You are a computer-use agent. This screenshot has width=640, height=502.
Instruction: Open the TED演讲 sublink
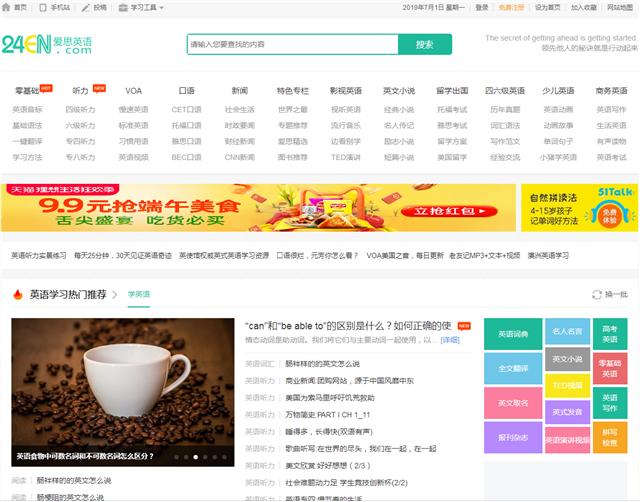point(346,157)
